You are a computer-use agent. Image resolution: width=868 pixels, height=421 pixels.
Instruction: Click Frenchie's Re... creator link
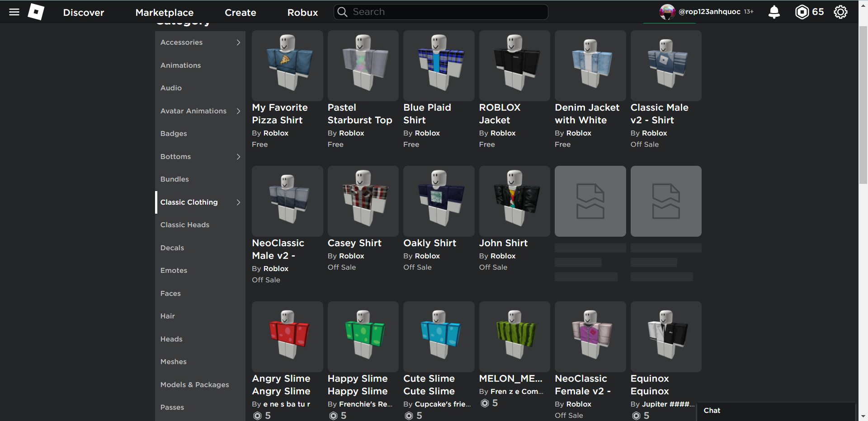coord(366,404)
